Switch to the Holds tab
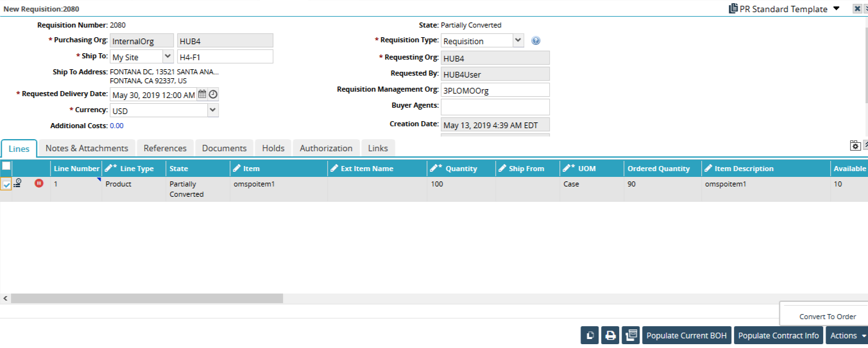The height and width of the screenshot is (348, 868). (x=273, y=148)
